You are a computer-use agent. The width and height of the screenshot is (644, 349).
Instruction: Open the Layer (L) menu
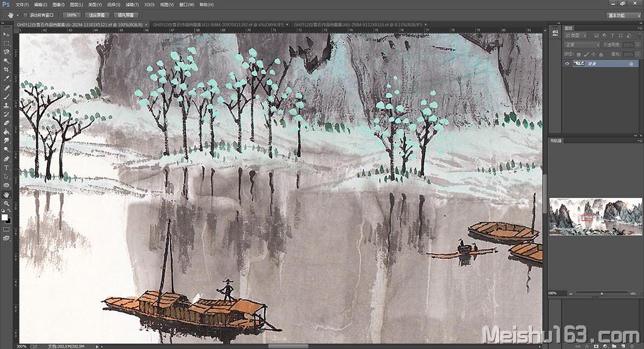tap(76, 4)
